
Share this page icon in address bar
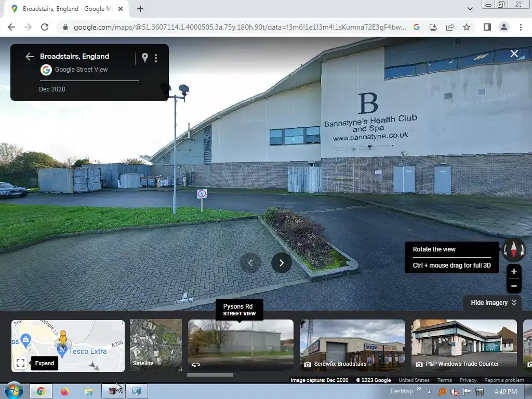tap(450, 27)
